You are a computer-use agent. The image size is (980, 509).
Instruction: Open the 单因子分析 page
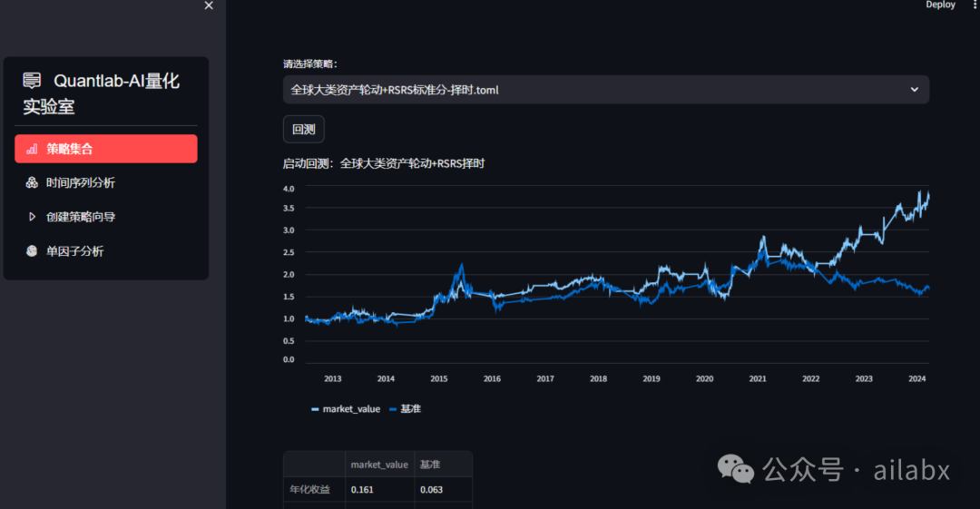(x=106, y=250)
